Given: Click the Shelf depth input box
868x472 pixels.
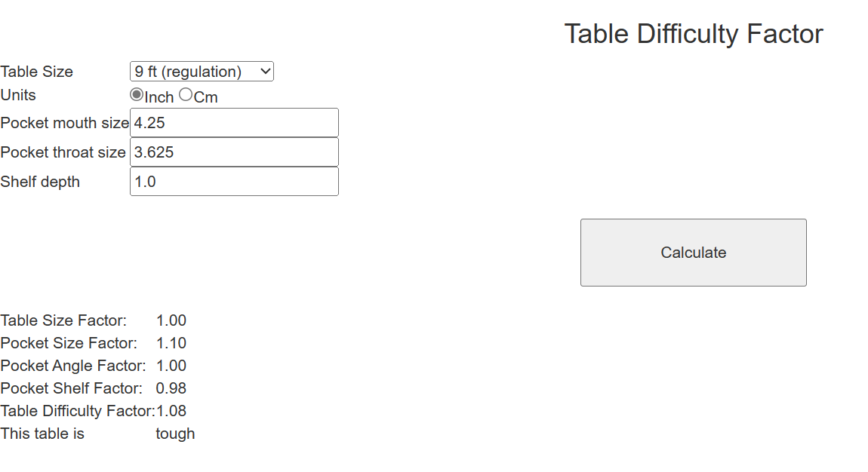Looking at the screenshot, I should [x=234, y=181].
